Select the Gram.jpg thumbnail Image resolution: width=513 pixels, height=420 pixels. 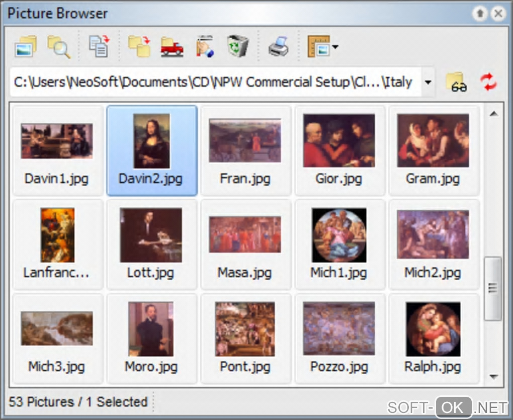434,150
